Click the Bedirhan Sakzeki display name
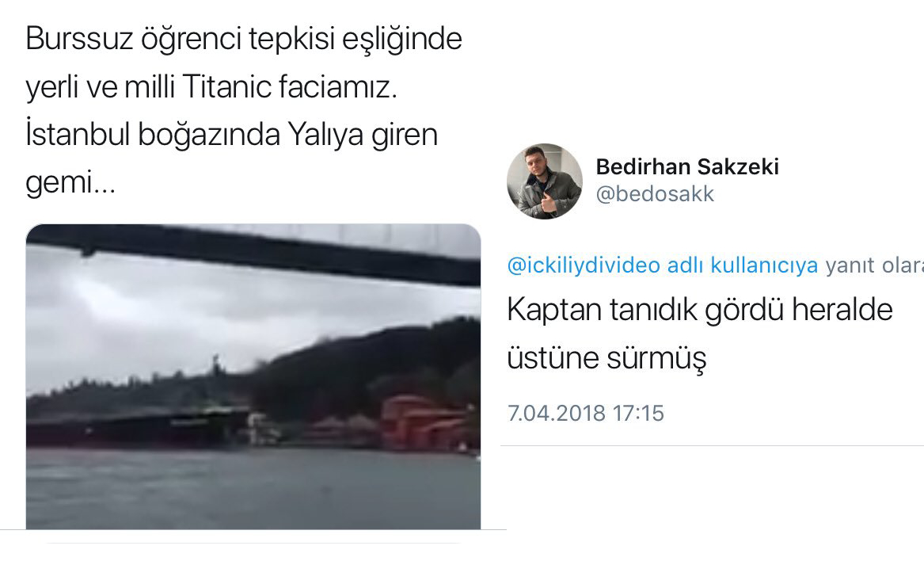The image size is (924, 561). (x=687, y=167)
